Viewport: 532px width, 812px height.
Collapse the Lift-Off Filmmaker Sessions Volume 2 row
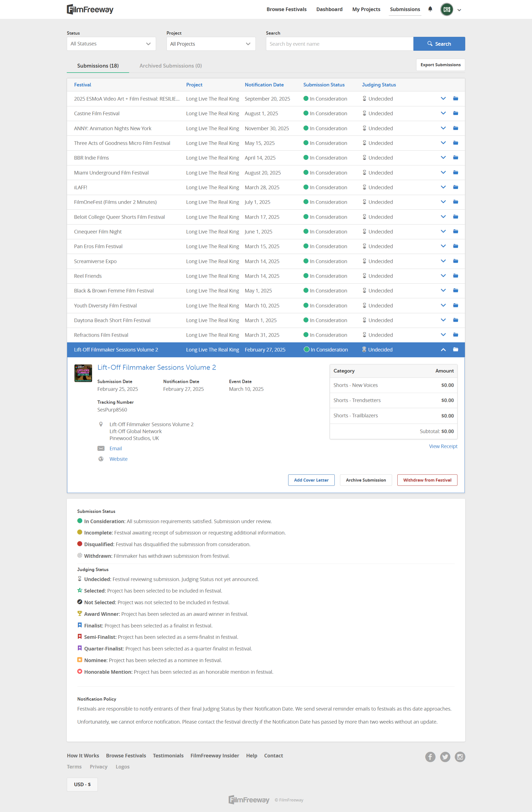(x=443, y=350)
